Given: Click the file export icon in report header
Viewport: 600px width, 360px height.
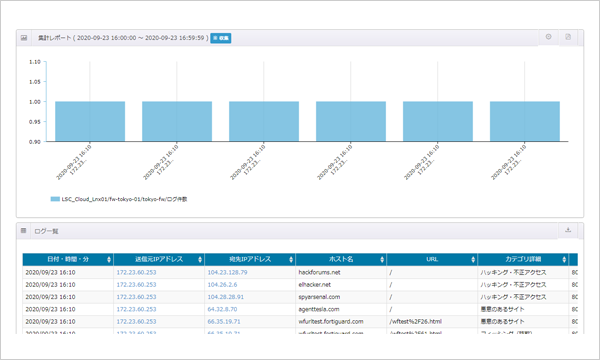Looking at the screenshot, I should 568,37.
